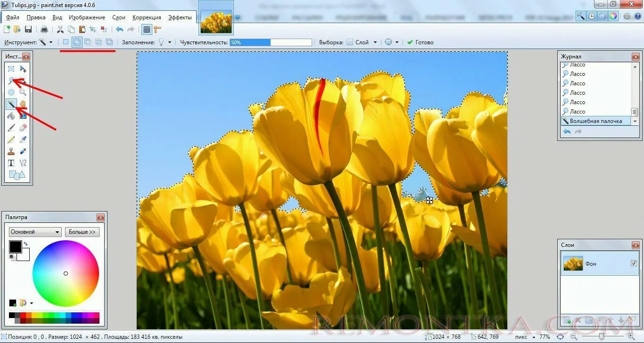Open the Изображение menu
644x343 pixels.
87,17
